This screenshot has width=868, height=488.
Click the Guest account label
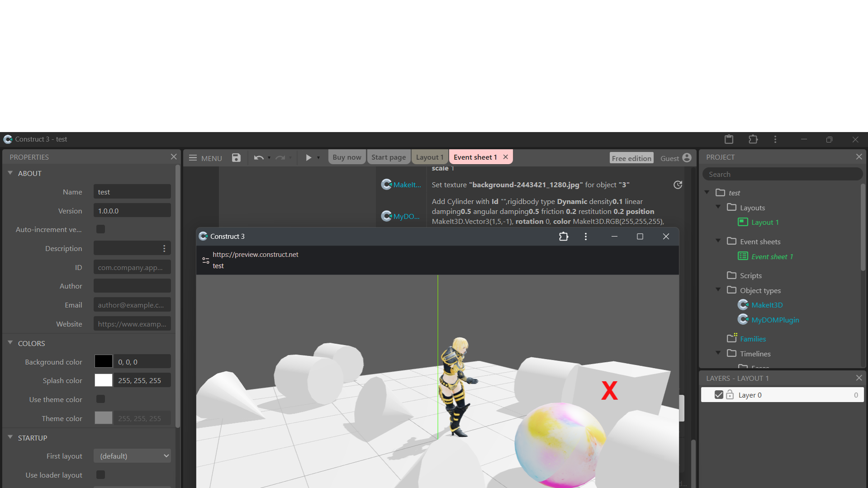[x=669, y=158]
